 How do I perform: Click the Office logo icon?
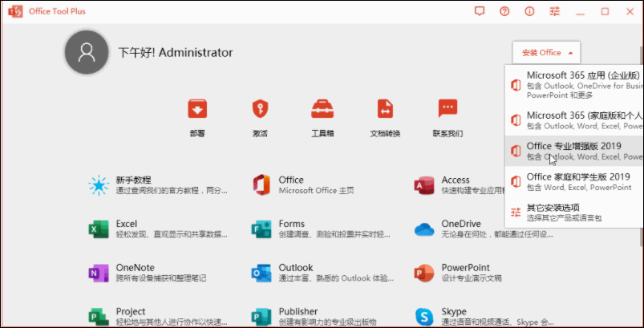pyautogui.click(x=261, y=185)
